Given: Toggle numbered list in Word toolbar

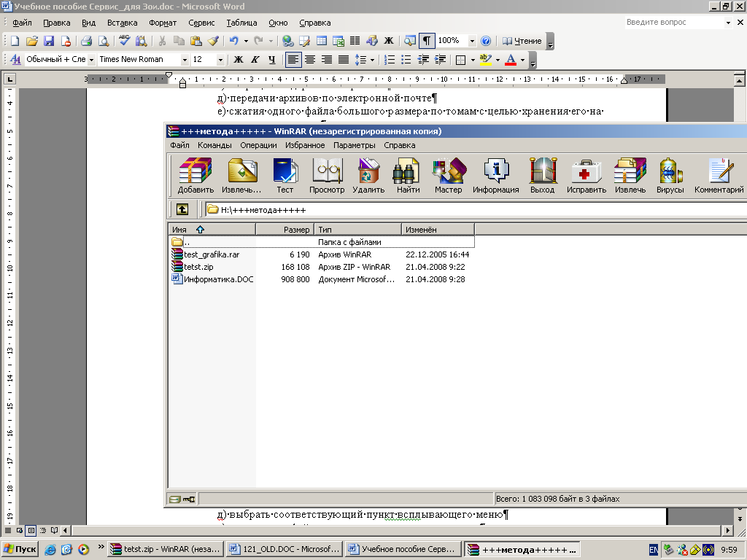Looking at the screenshot, I should point(390,60).
